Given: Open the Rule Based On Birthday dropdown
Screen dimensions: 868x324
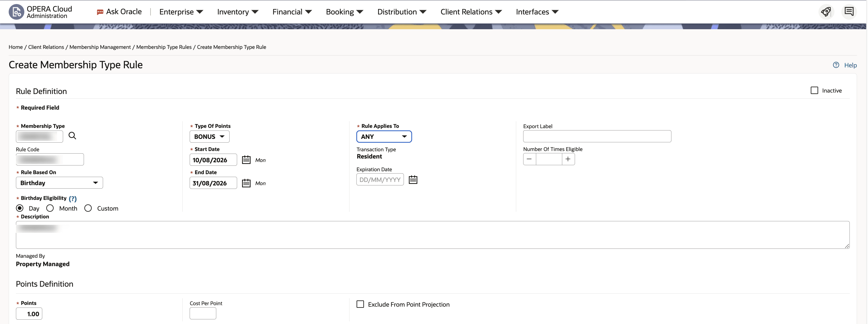Looking at the screenshot, I should tap(59, 183).
